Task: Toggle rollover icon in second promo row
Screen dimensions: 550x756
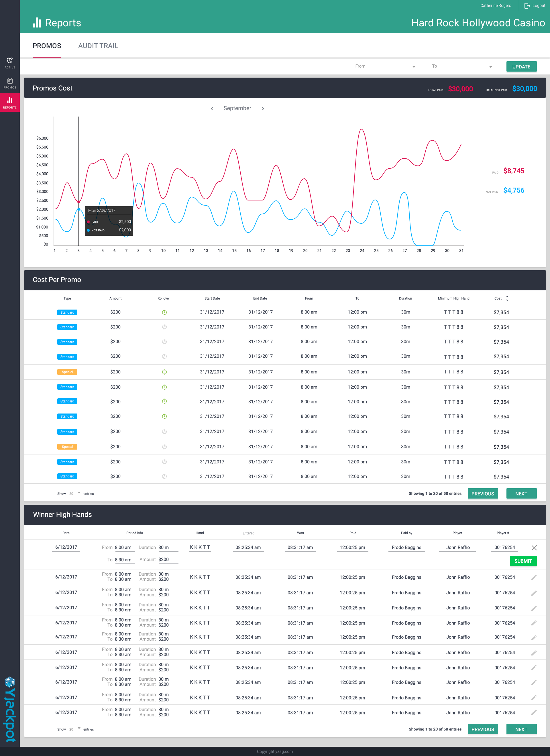Action: pos(164,327)
